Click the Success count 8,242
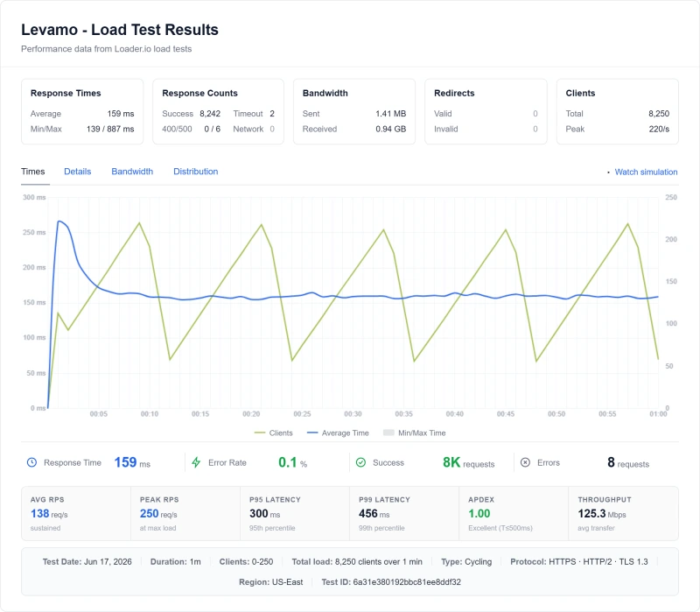 [x=210, y=114]
